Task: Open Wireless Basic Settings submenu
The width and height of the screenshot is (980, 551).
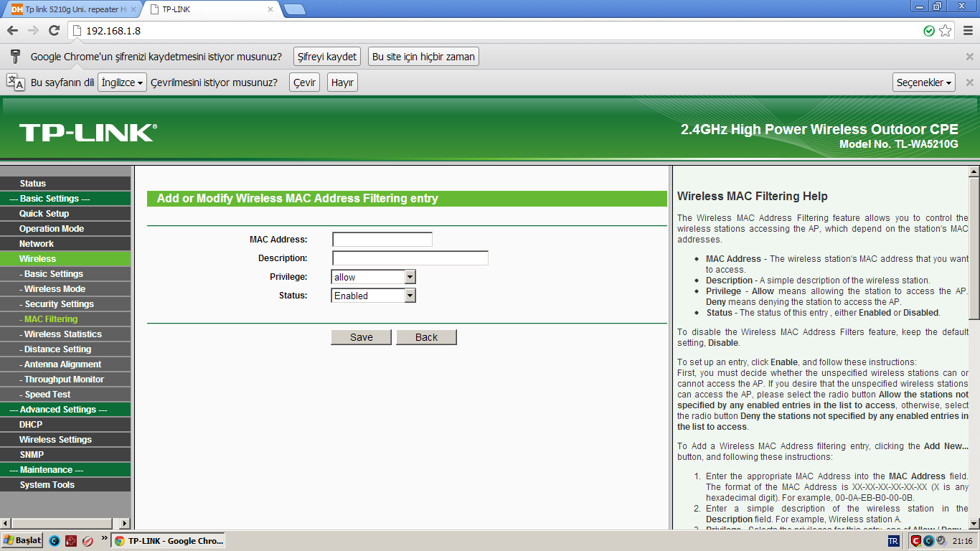Action: 65,274
